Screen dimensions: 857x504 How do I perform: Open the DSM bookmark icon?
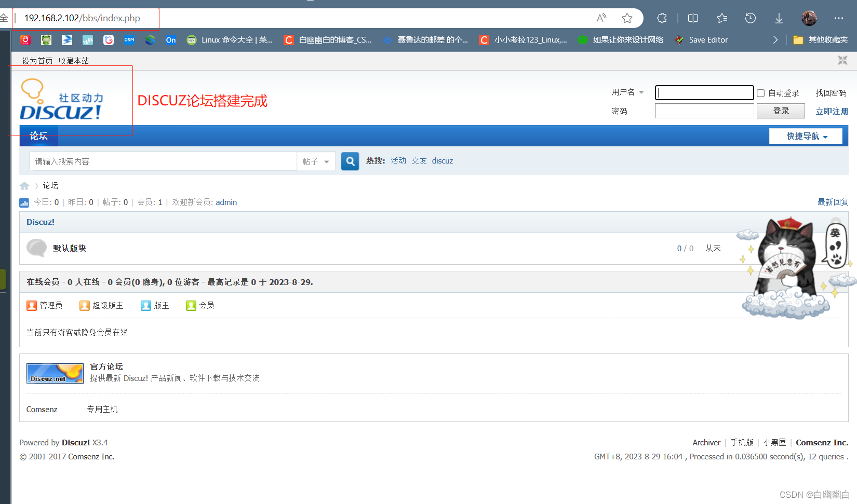(129, 40)
